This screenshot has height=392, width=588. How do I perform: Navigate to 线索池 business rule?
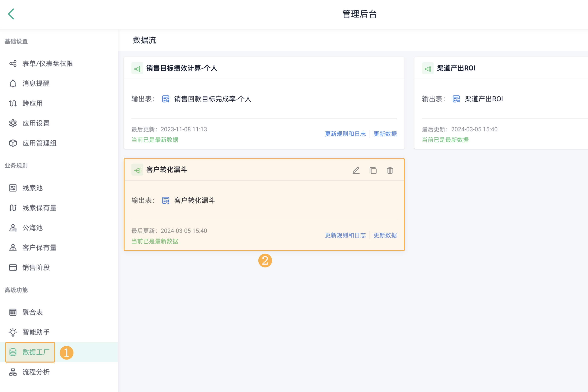32,188
